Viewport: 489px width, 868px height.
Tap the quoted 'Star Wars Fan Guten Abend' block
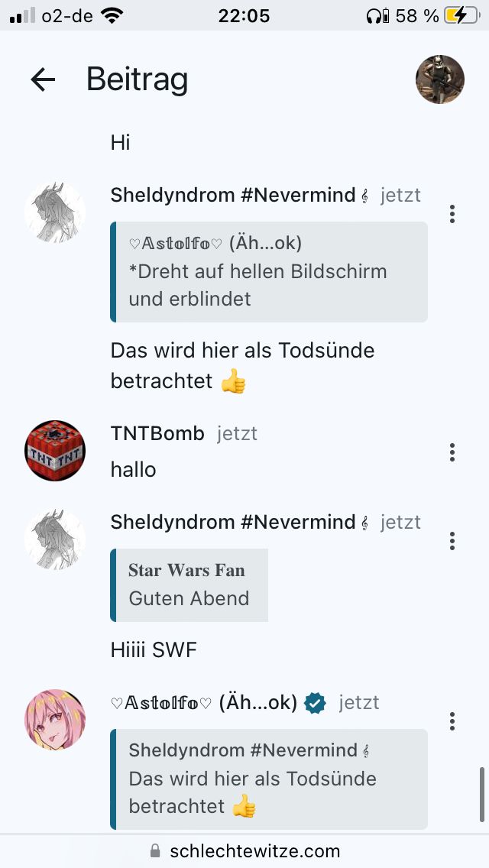(x=189, y=585)
